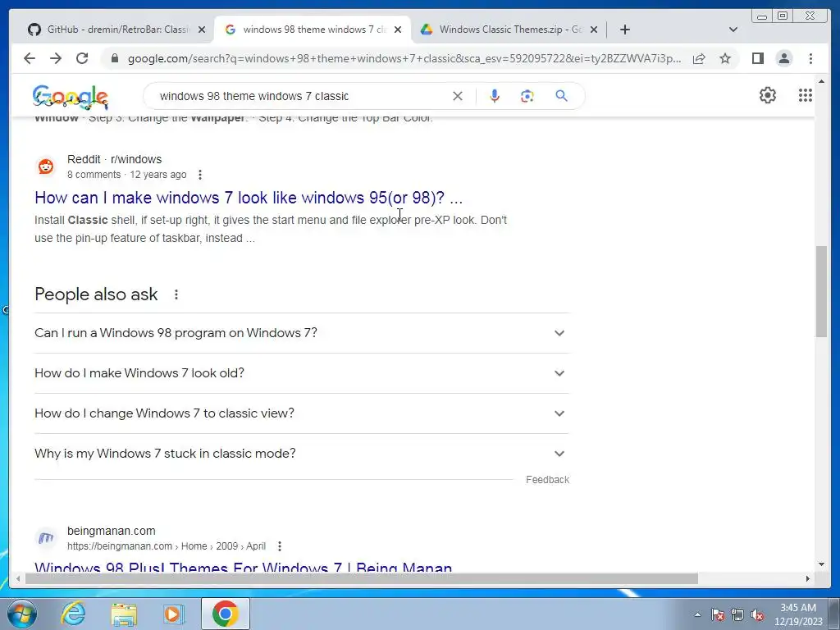The height and width of the screenshot is (630, 840).
Task: Expand How do I change Windows 7 to classic view
Action: (302, 413)
